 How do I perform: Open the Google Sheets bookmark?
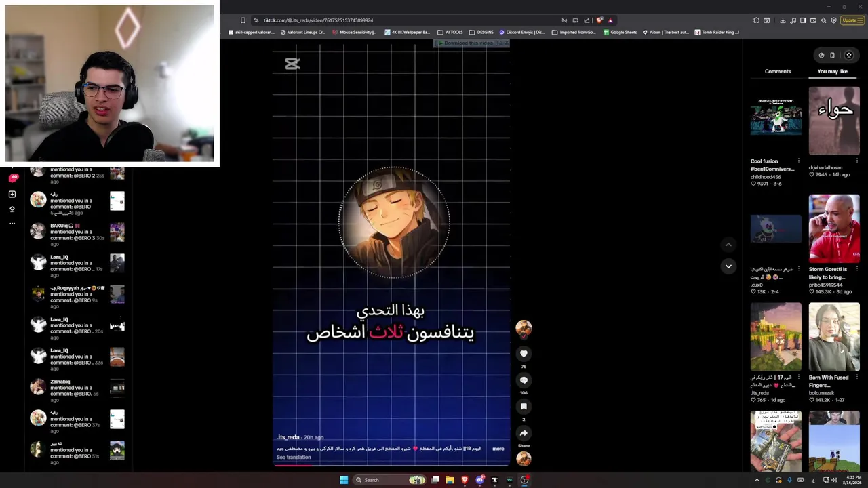pos(620,32)
